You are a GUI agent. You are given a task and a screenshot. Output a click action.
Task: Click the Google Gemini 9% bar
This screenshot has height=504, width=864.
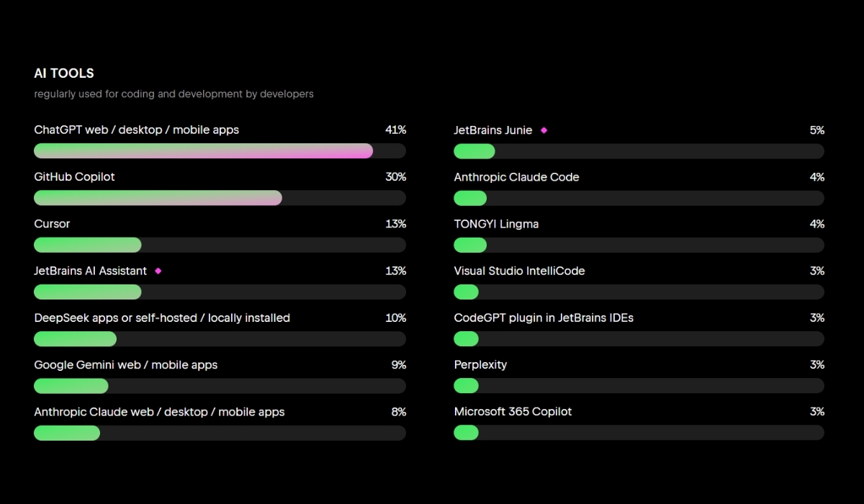coord(220,386)
